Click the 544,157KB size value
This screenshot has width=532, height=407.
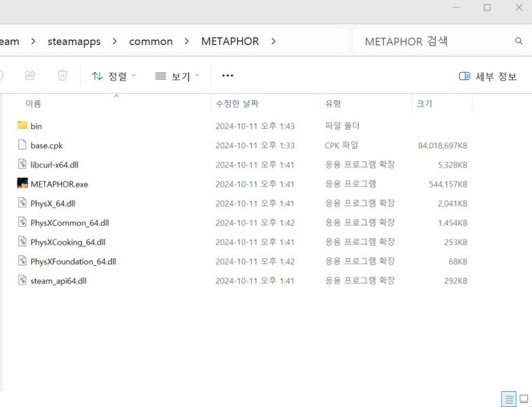click(x=448, y=184)
